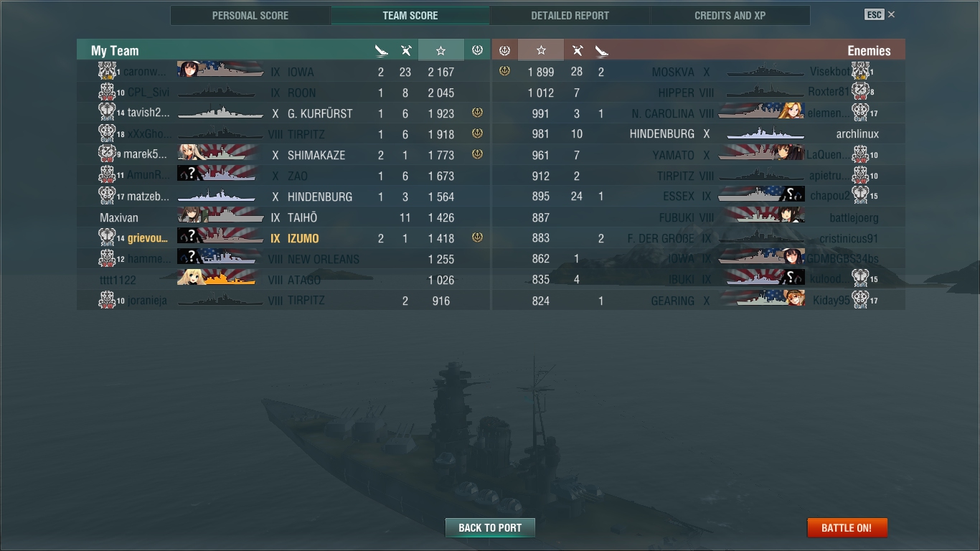Click Enemies achievements ribbon column icon
This screenshot has height=551, width=980.
click(504, 50)
